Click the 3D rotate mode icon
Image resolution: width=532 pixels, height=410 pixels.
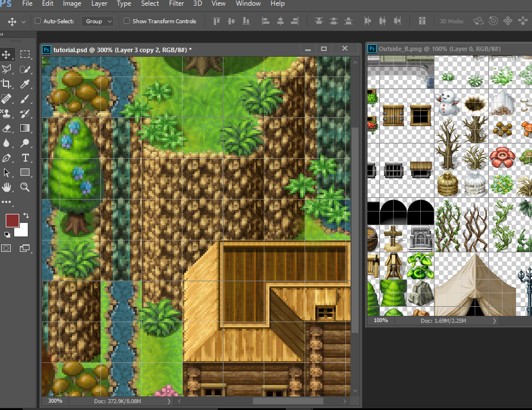[478, 21]
